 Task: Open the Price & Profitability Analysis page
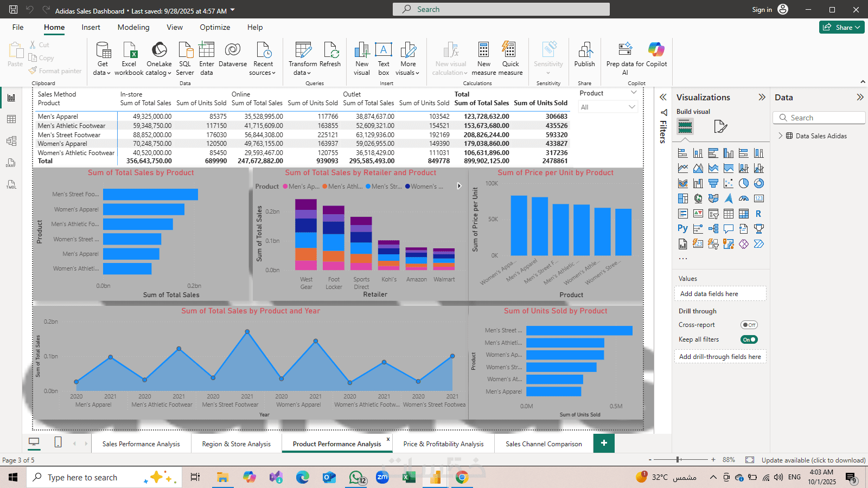443,444
